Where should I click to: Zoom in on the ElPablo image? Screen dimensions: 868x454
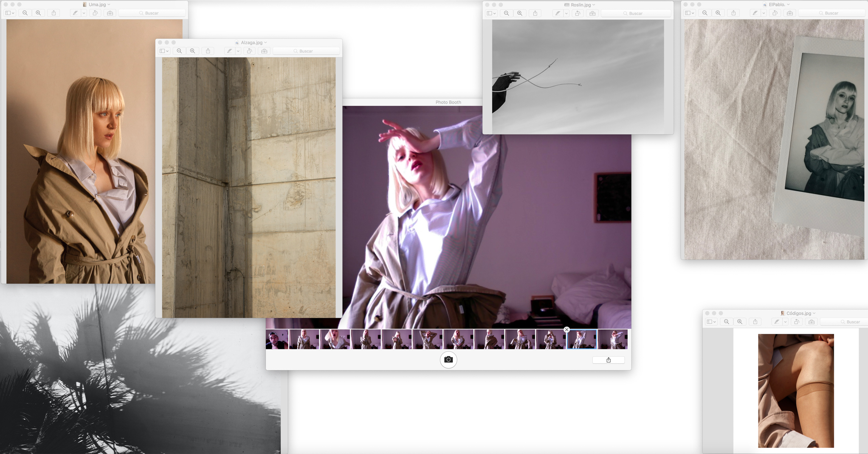718,13
